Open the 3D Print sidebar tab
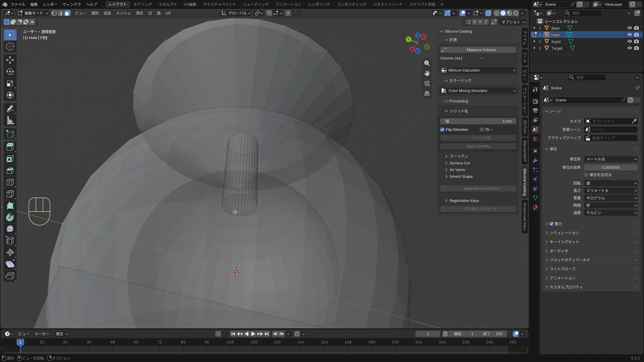The image size is (644, 362). click(525, 127)
